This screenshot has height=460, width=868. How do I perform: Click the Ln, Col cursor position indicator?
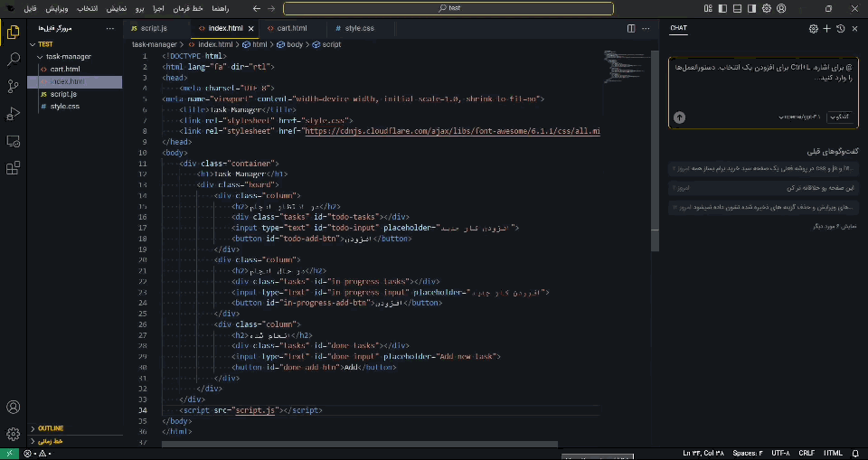tap(704, 454)
